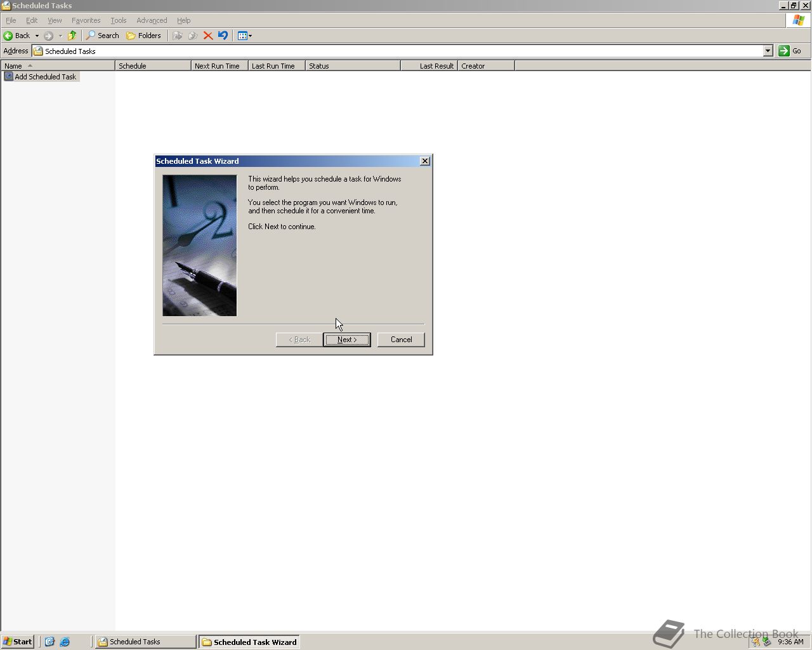Sort by the Status column header
The image size is (812, 650).
(x=353, y=66)
